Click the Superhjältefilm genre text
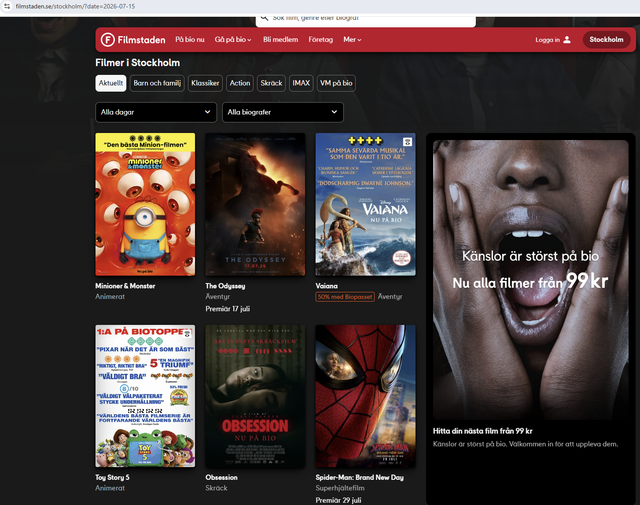Image resolution: width=640 pixels, height=505 pixels. coord(340,488)
